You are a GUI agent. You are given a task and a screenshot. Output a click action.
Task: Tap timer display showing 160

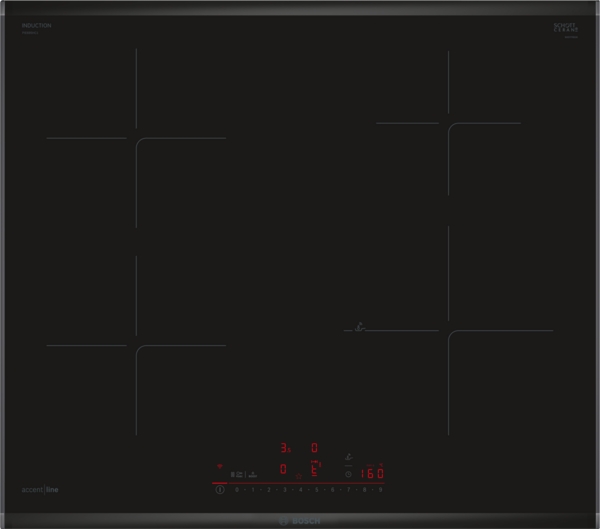[372, 474]
